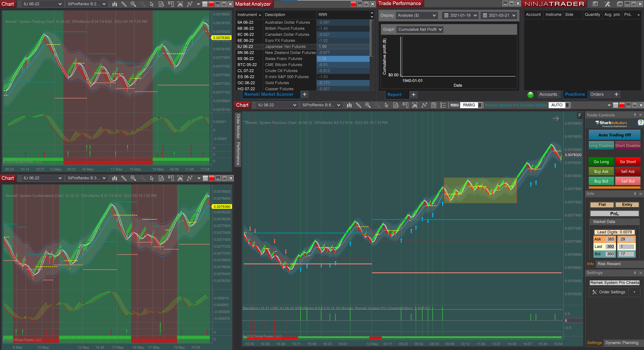Click yellow 0.0078360 price marker top-left chart
The image size is (644, 350).
click(x=221, y=38)
